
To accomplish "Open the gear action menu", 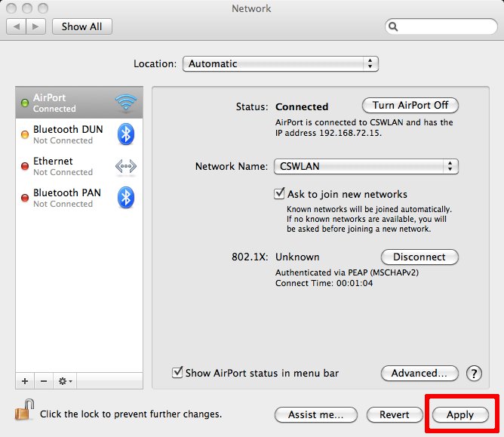I will point(65,381).
